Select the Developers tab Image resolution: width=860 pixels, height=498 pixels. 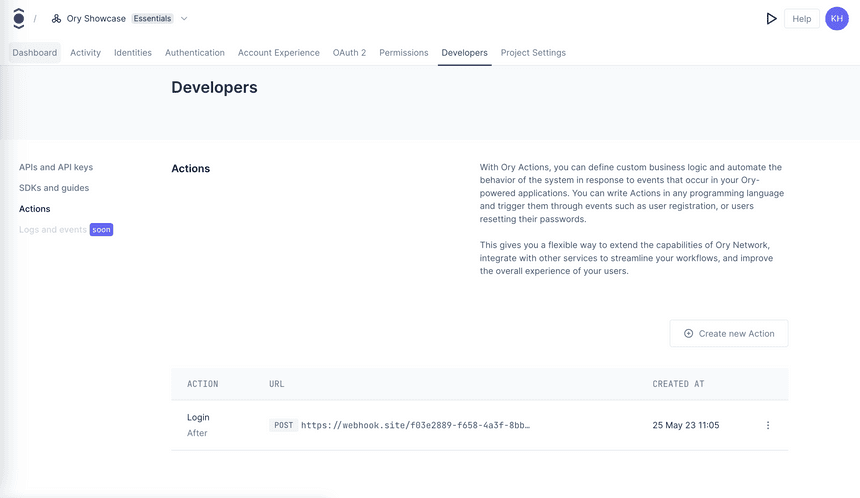(465, 53)
